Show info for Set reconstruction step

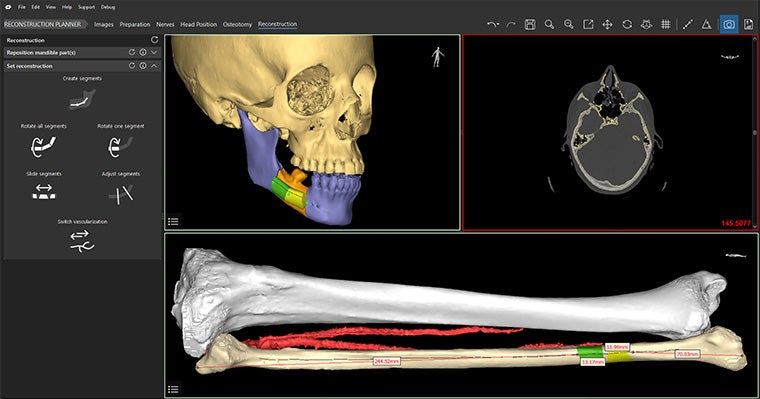click(x=143, y=65)
